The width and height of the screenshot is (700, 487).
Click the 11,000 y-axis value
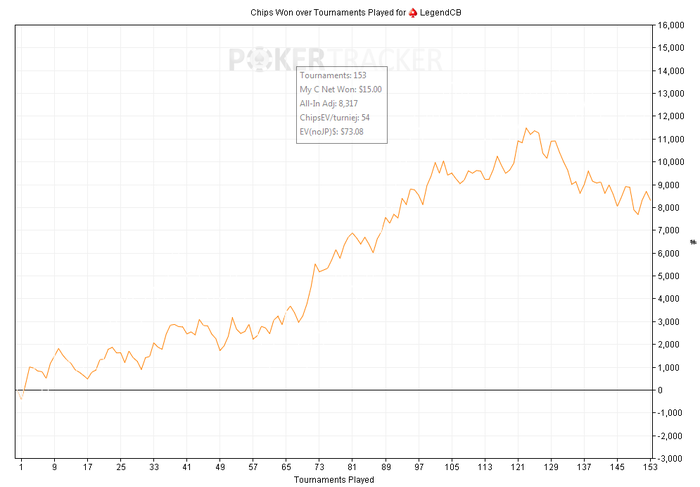671,139
